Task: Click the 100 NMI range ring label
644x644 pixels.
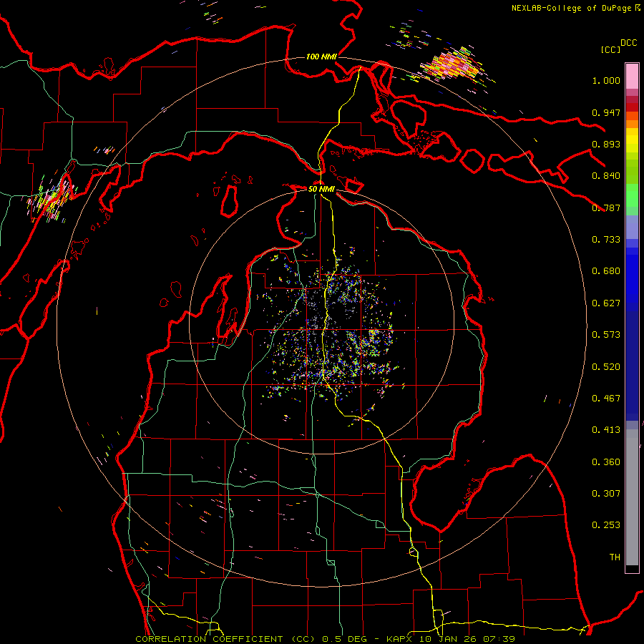Action: click(x=321, y=57)
